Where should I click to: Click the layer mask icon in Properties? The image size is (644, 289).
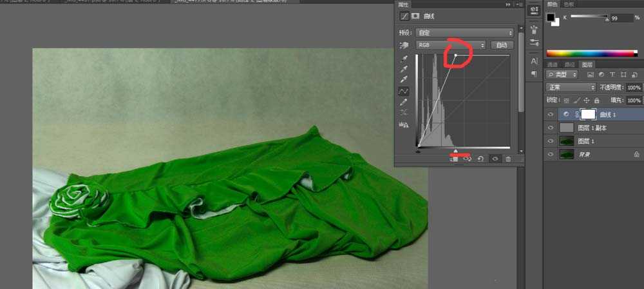[x=415, y=15]
